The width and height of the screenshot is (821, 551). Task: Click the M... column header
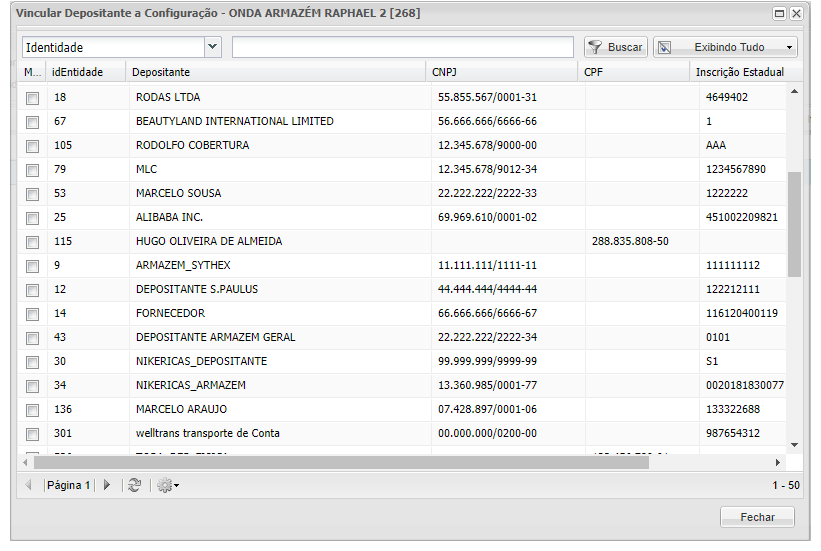32,72
